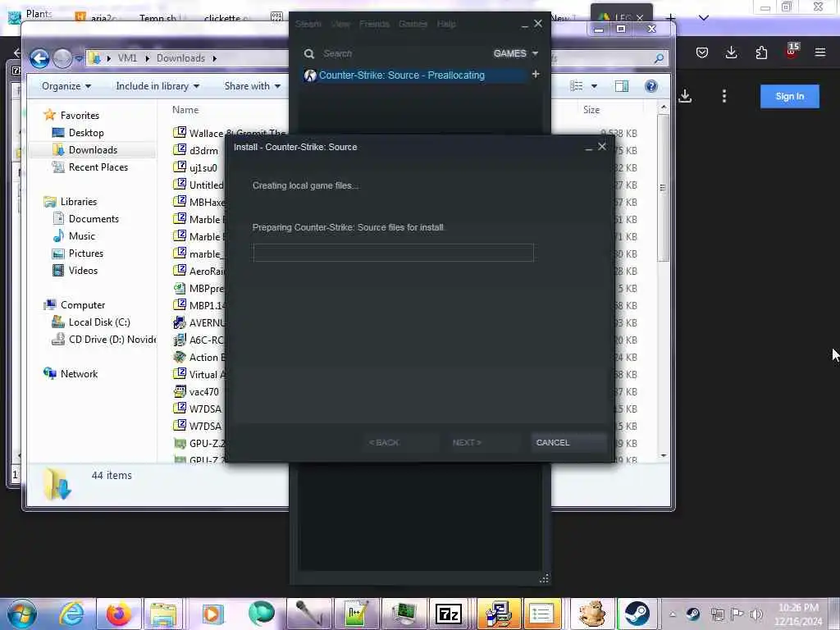Viewport: 840px width, 630px height.
Task: Sort files by the Name column header
Action: pyautogui.click(x=185, y=109)
